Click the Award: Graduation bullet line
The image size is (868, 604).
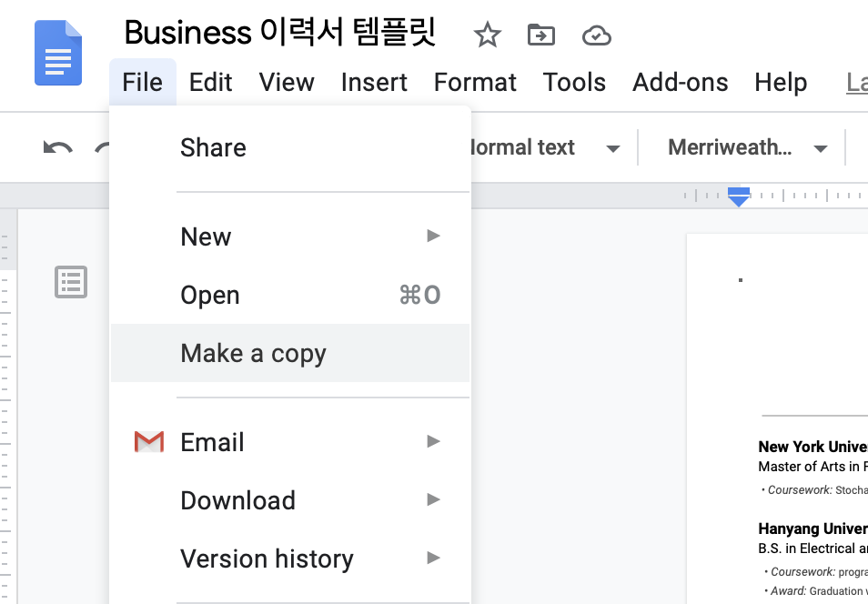[x=816, y=591]
